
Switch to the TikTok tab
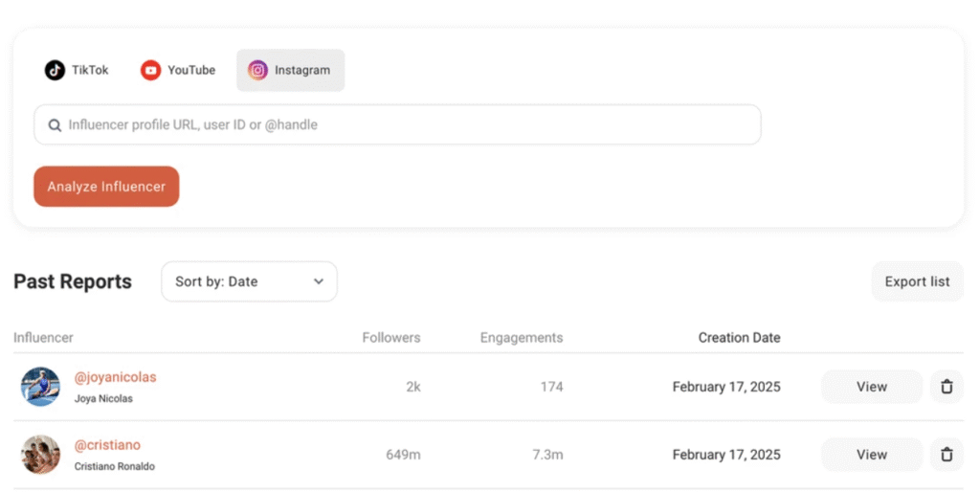pos(77,70)
